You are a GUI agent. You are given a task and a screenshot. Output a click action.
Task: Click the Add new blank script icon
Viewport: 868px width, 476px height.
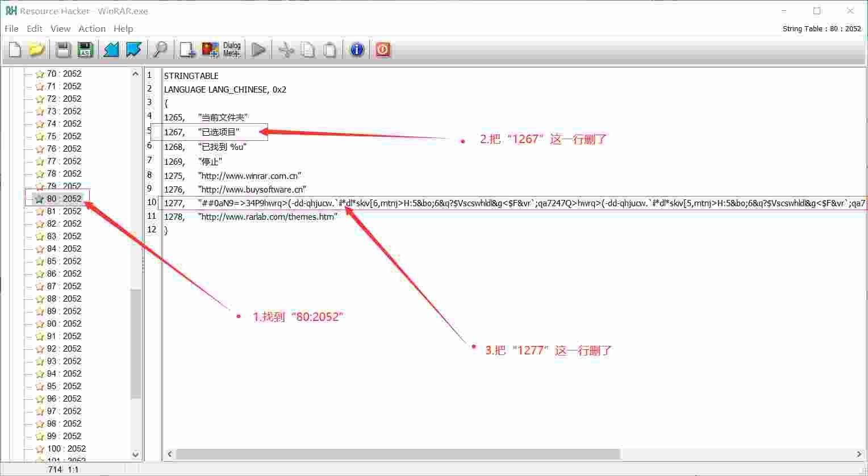187,50
